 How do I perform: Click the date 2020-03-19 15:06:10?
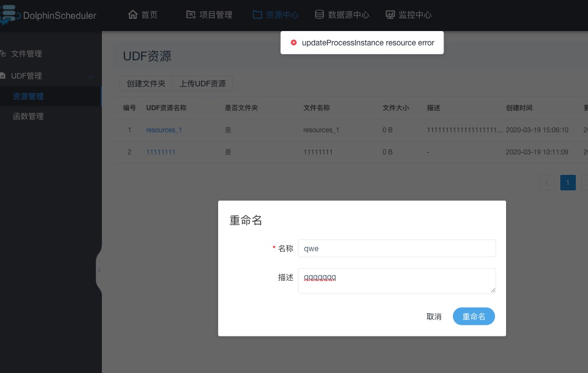pos(537,129)
